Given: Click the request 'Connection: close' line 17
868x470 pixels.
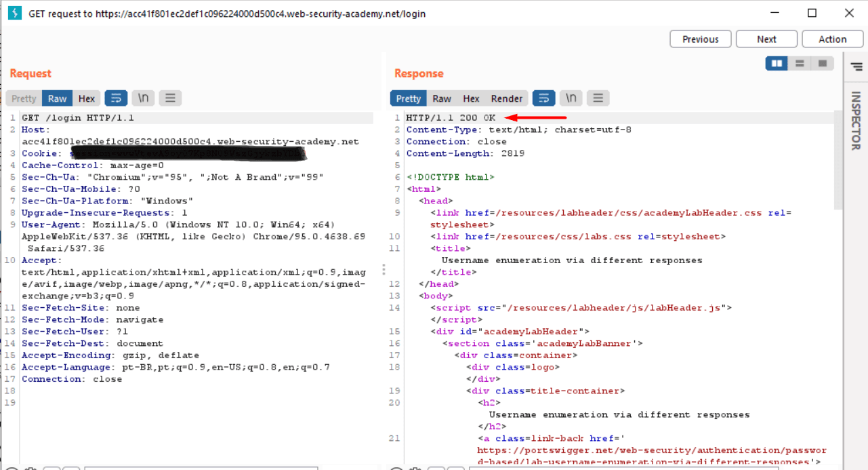Looking at the screenshot, I should click(72, 379).
